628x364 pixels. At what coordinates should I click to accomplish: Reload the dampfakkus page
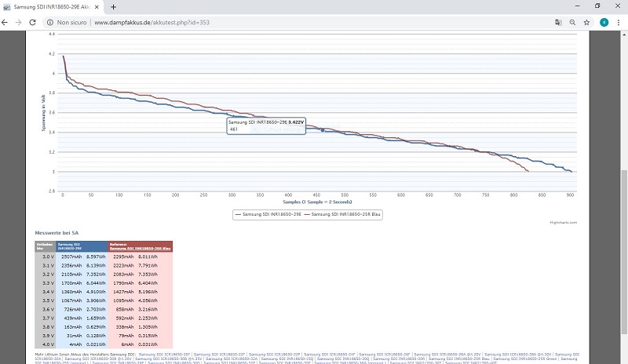pos(32,23)
